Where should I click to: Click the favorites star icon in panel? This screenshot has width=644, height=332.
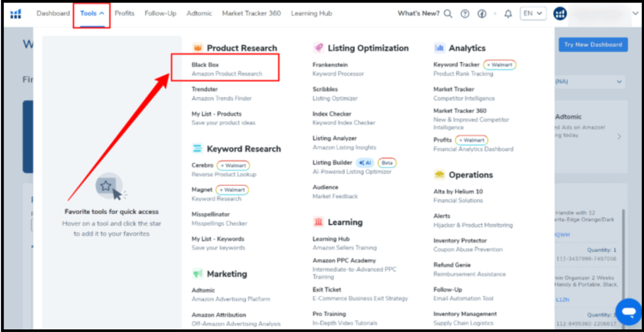(106, 186)
